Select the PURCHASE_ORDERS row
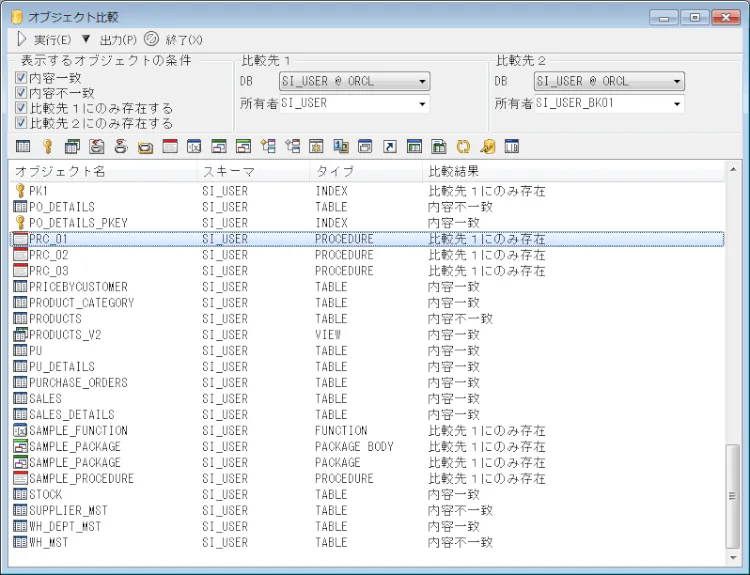The image size is (750, 575). pyautogui.click(x=367, y=383)
